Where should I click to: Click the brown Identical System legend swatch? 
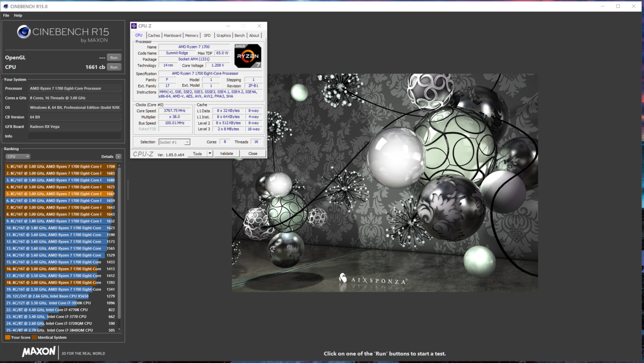click(x=35, y=337)
